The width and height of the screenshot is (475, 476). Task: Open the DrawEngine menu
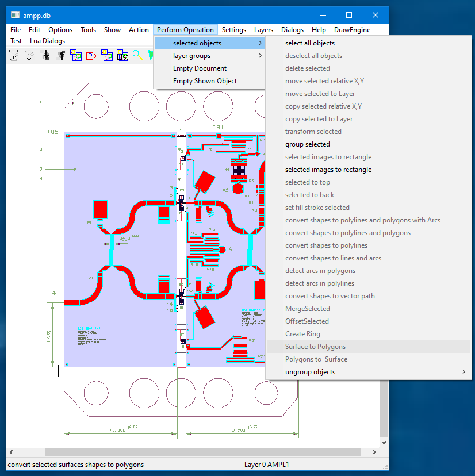[352, 30]
